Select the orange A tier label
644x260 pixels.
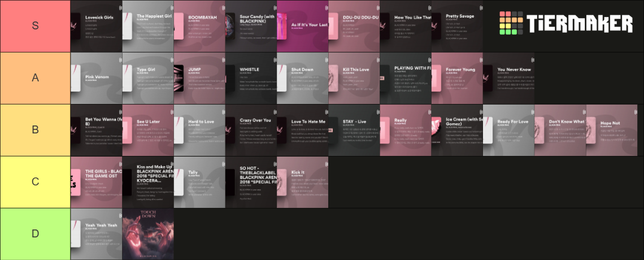coord(36,78)
